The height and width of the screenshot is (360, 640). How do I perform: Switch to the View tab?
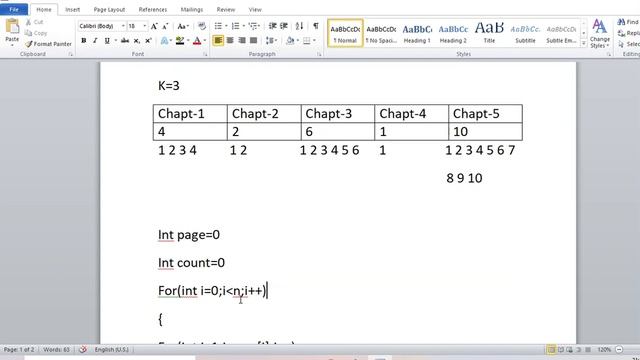(x=255, y=9)
